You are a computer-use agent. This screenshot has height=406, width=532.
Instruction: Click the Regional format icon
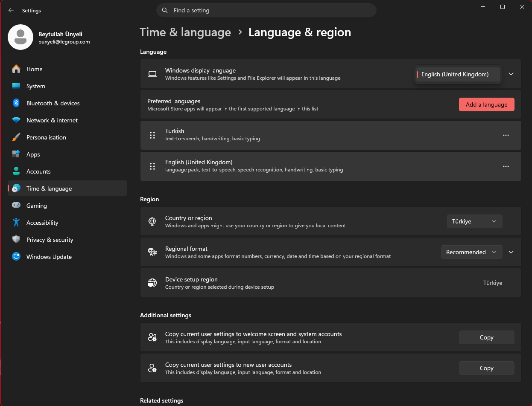coord(152,252)
